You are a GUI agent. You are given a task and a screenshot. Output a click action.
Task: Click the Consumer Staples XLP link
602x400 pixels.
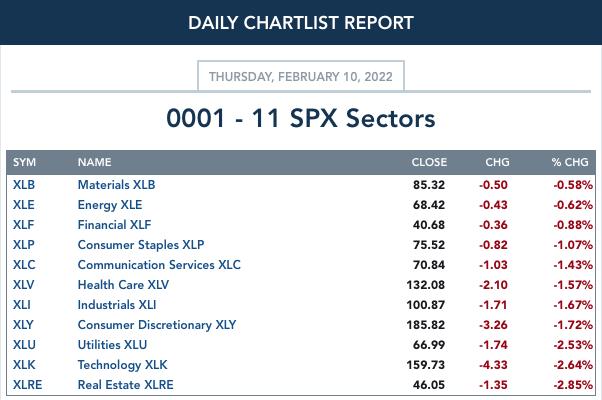pos(141,245)
